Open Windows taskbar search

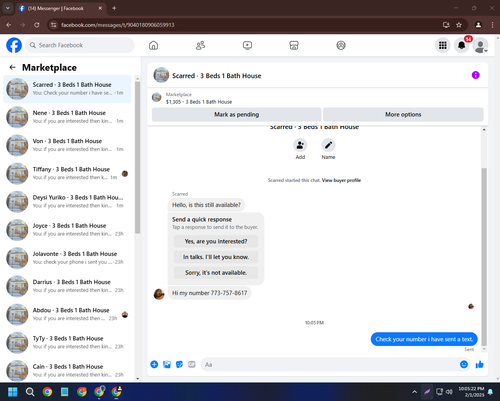coord(30,392)
